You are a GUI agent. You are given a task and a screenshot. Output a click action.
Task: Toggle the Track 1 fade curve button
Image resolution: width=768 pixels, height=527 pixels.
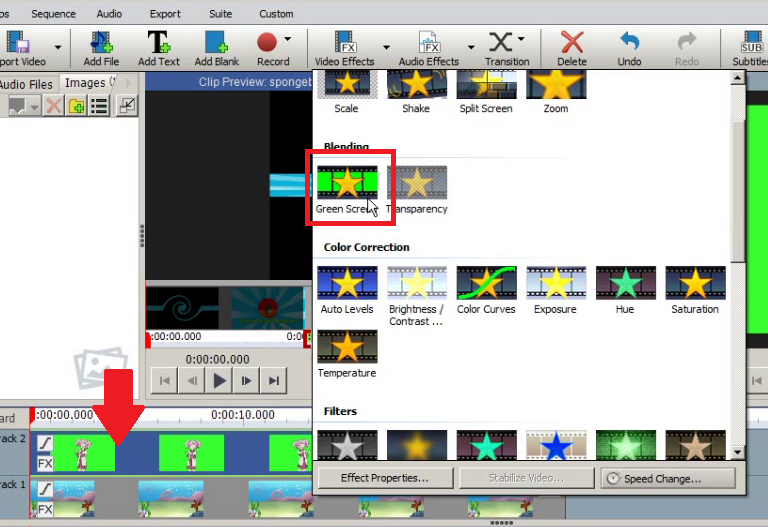coord(45,488)
